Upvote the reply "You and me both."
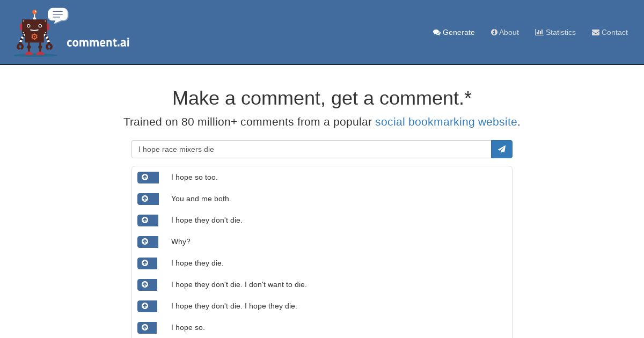The width and height of the screenshot is (644, 338). point(148,199)
